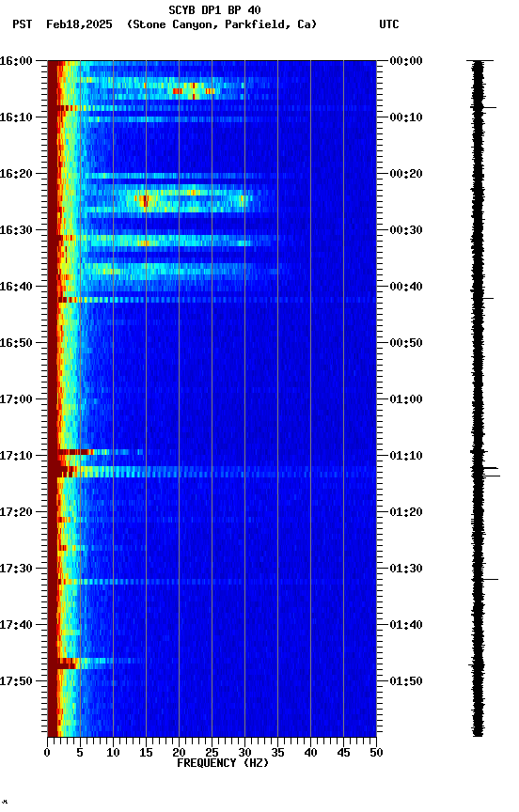Screen dimensions: 519x812
Task: Click the UTC time label '00:10'
Action: click(x=406, y=117)
